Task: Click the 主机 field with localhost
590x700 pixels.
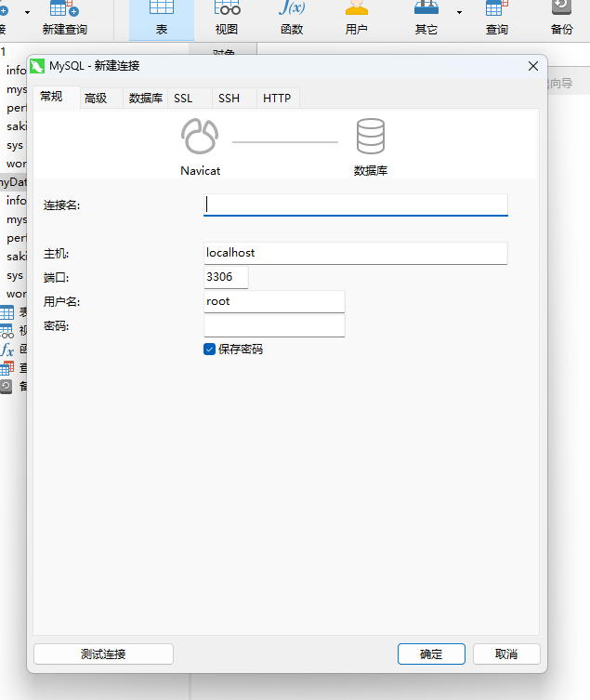Action: tap(356, 253)
